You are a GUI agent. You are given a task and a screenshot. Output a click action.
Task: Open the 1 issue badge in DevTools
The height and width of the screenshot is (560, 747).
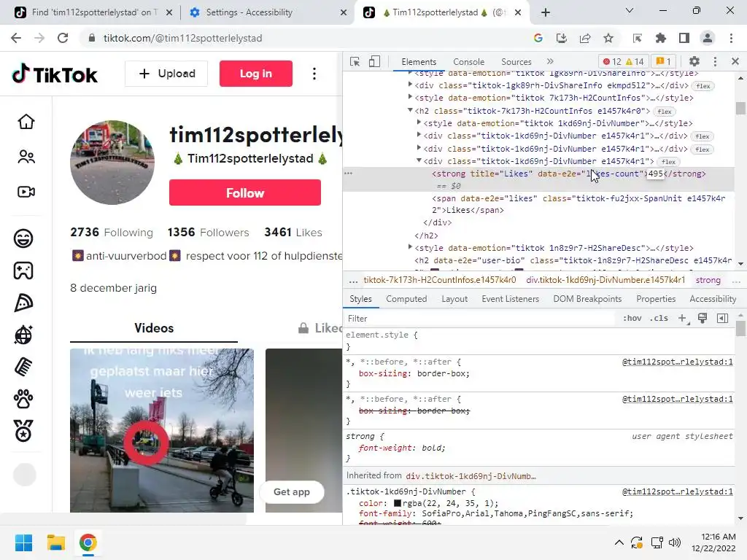click(x=664, y=61)
